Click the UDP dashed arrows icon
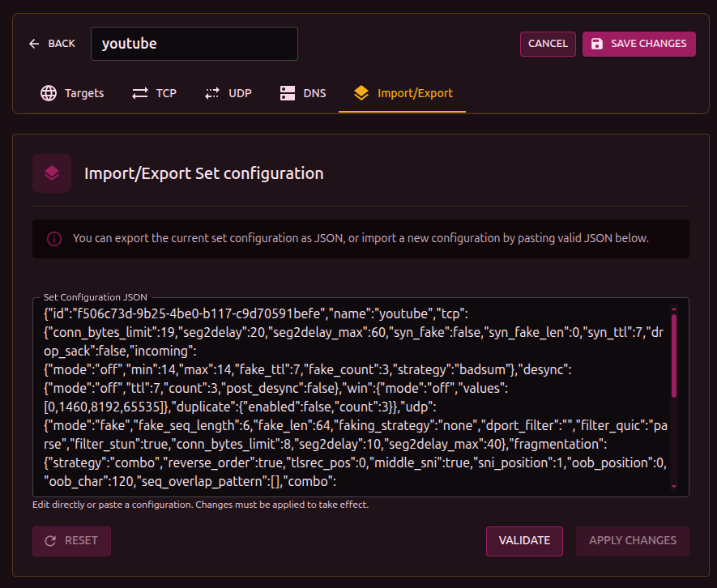The image size is (717, 588). point(212,93)
